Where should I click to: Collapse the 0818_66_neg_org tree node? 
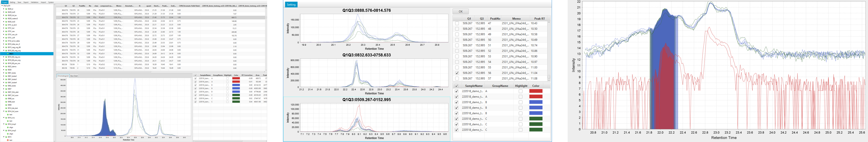click(4, 51)
